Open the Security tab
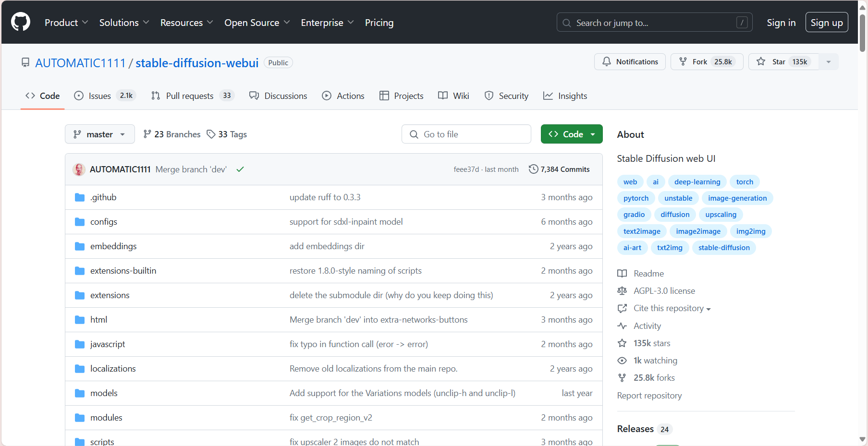868x446 pixels. (506, 96)
